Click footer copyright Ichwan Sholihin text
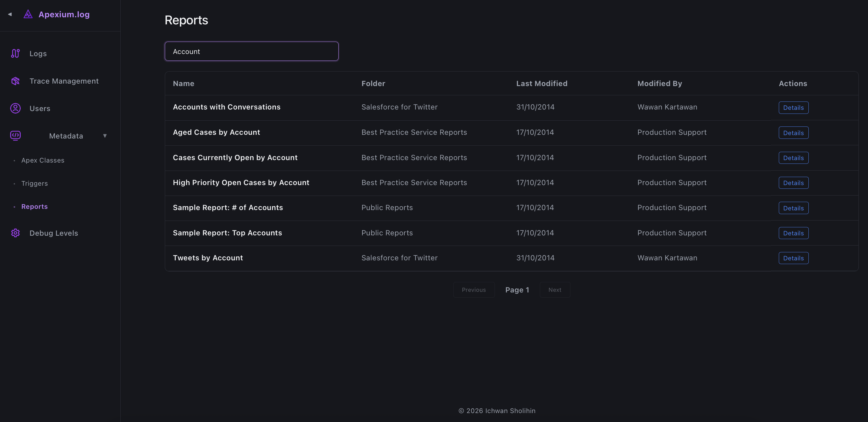868x422 pixels. (497, 411)
